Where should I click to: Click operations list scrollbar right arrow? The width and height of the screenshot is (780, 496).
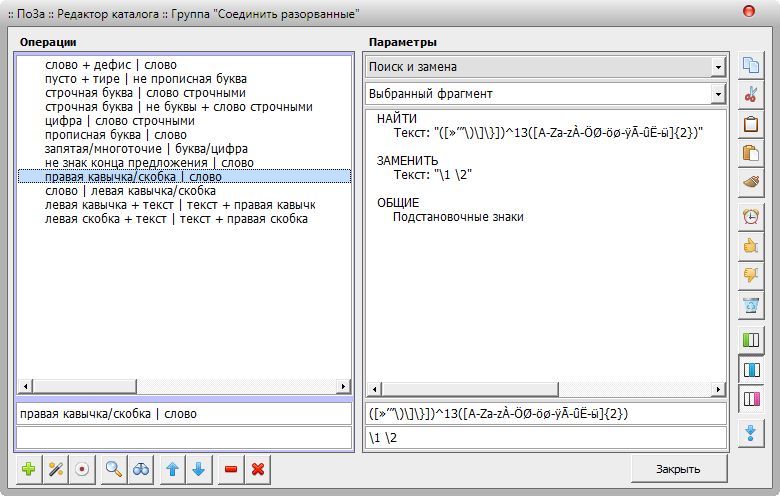[x=343, y=386]
